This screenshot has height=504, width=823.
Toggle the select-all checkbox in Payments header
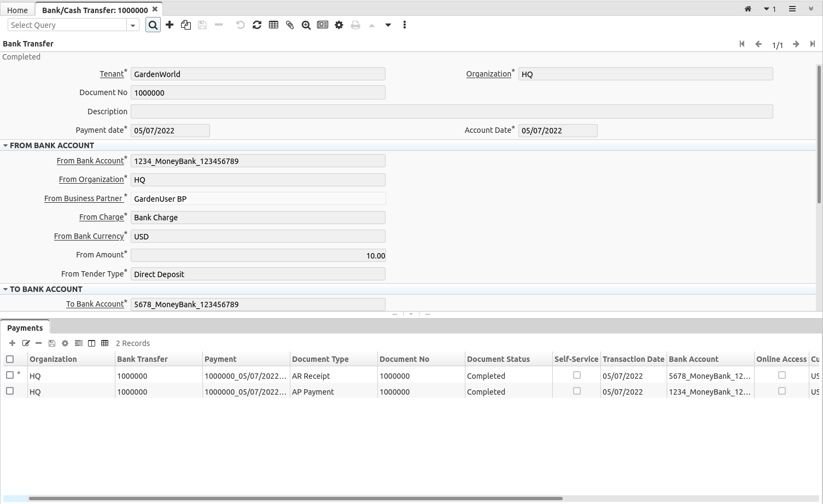pos(9,359)
